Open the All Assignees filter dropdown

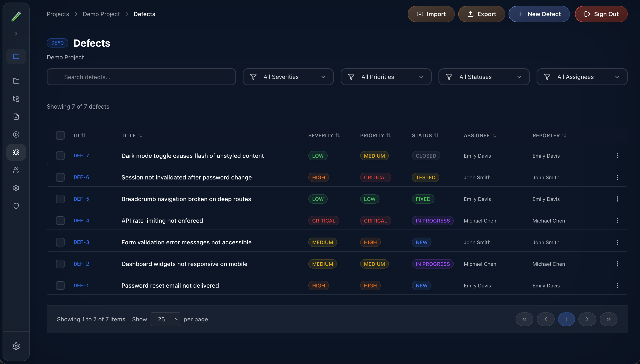581,77
